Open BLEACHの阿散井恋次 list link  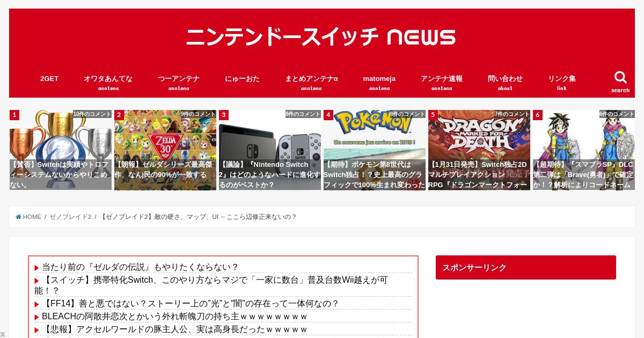click(174, 317)
